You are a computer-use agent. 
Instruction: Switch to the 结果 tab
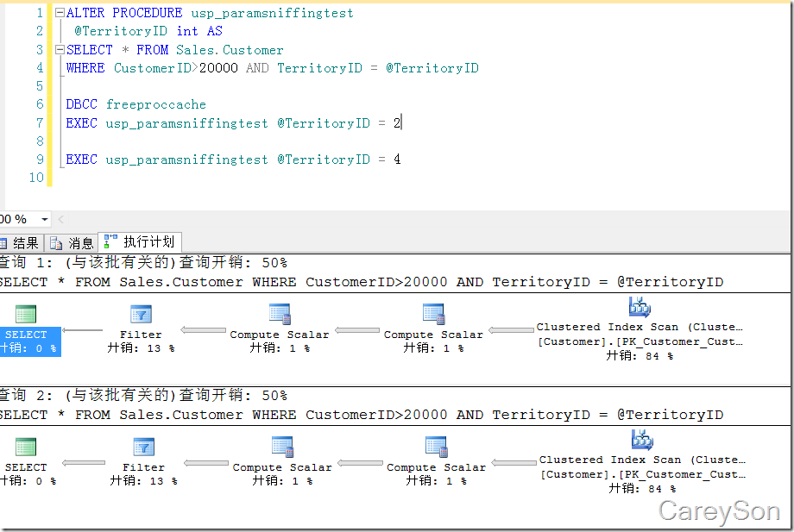tap(19, 243)
